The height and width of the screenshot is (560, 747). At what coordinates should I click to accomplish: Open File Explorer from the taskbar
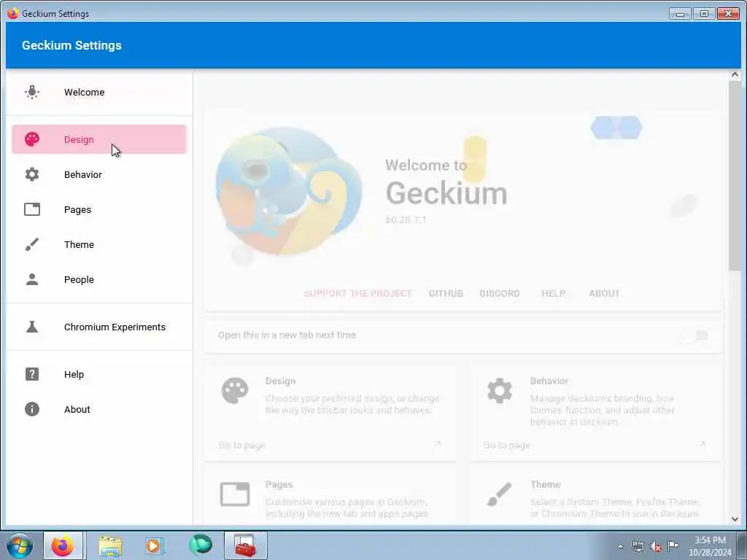(x=110, y=545)
